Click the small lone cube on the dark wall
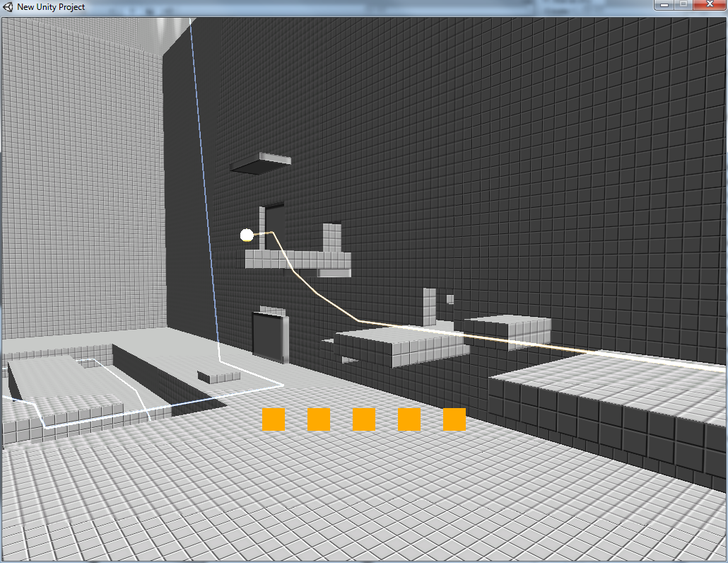 pos(450,299)
